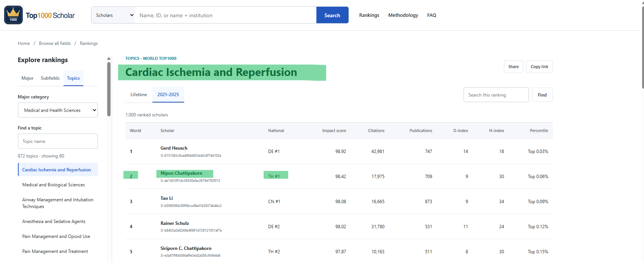Click the Citations column header
The width and height of the screenshot is (644, 263).
coord(376,131)
